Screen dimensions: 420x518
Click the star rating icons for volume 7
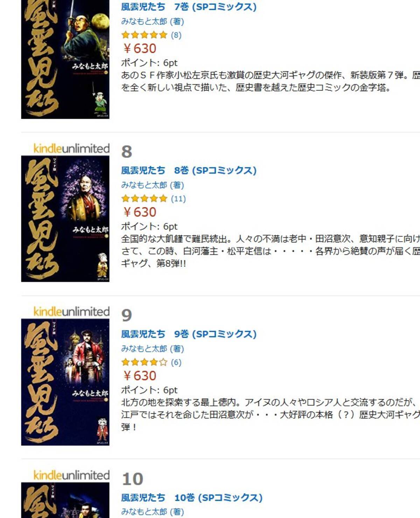tap(144, 35)
